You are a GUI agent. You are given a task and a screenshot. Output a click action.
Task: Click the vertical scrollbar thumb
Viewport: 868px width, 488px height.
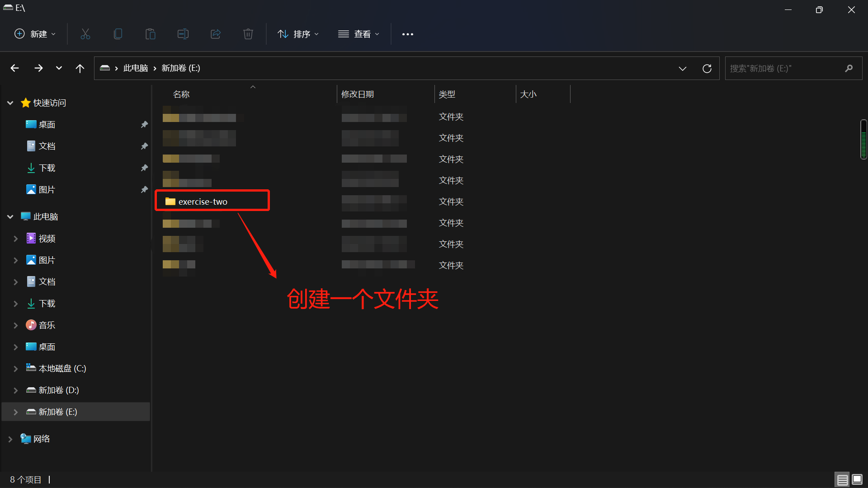coord(863,140)
